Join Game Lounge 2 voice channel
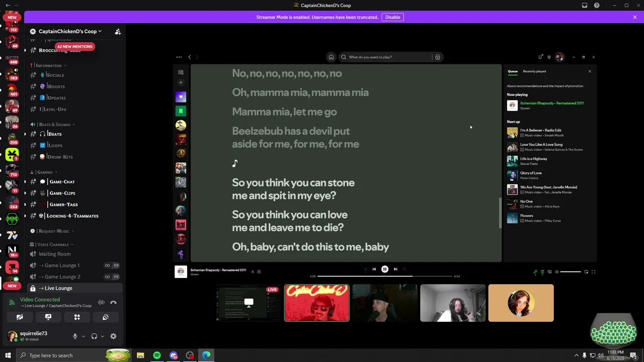Image resolution: width=644 pixels, height=362 pixels. (x=74, y=277)
